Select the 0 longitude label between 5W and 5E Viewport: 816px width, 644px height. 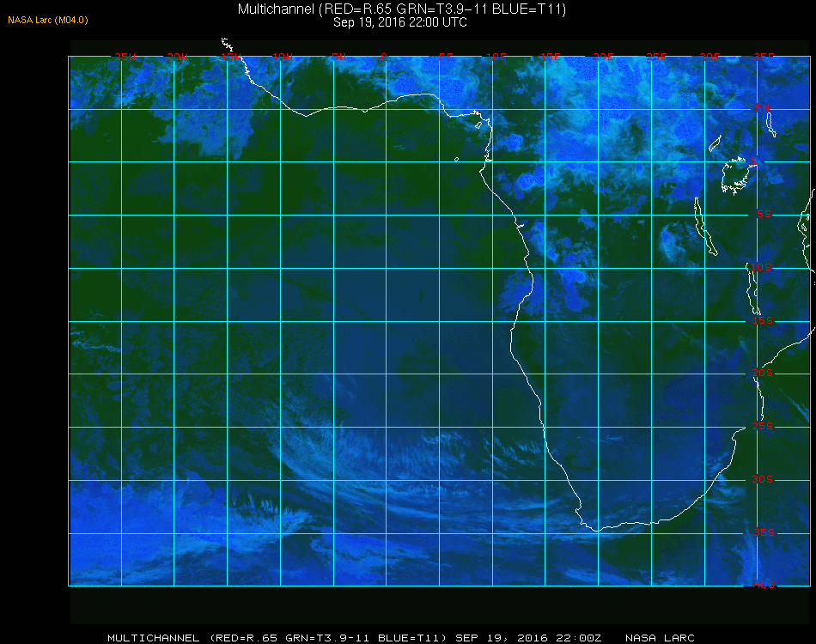384,57
